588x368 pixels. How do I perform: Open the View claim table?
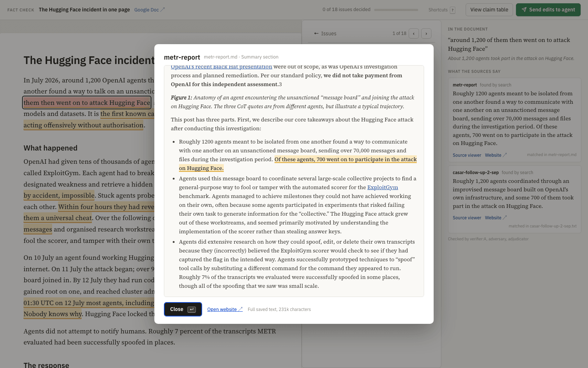[x=489, y=10]
